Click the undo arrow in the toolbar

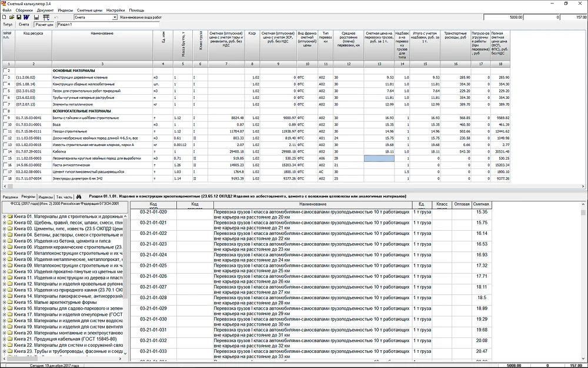pyautogui.click(x=56, y=17)
